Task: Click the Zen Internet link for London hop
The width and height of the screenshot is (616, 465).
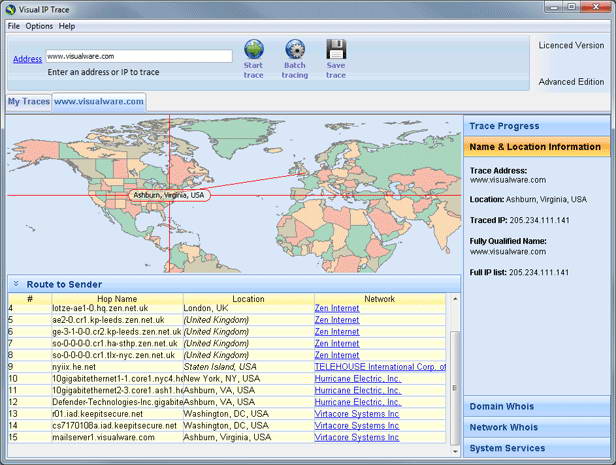Action: pos(336,308)
